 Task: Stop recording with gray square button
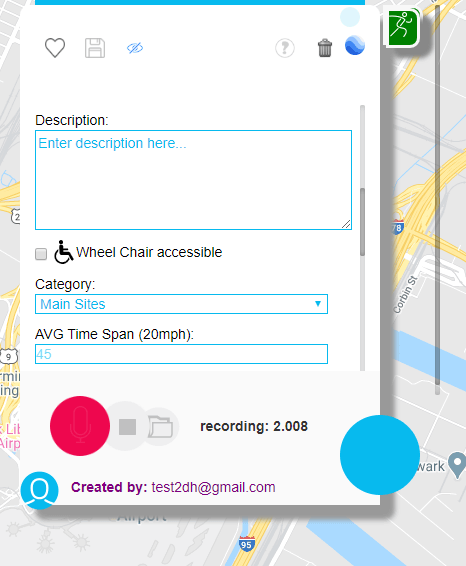click(127, 427)
